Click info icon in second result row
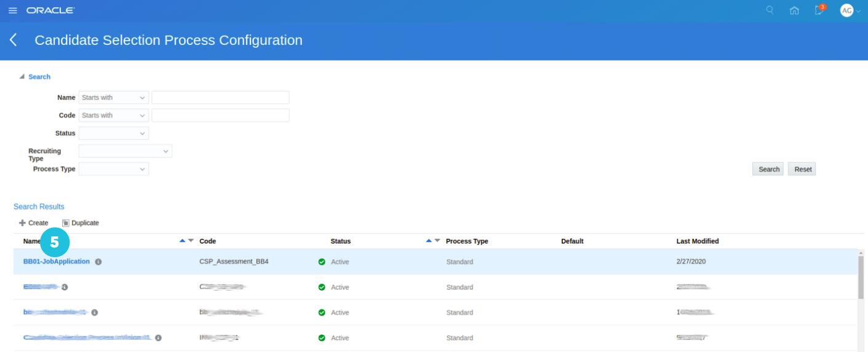 pyautogui.click(x=65, y=287)
